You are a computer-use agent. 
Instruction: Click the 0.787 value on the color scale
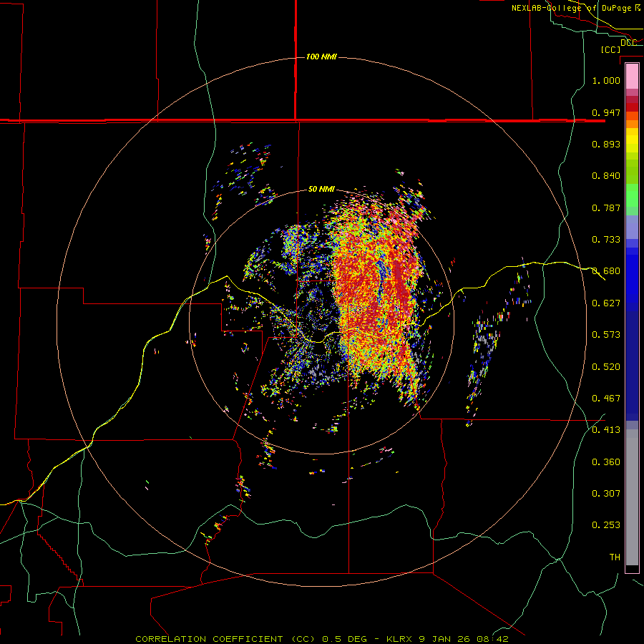click(x=606, y=208)
